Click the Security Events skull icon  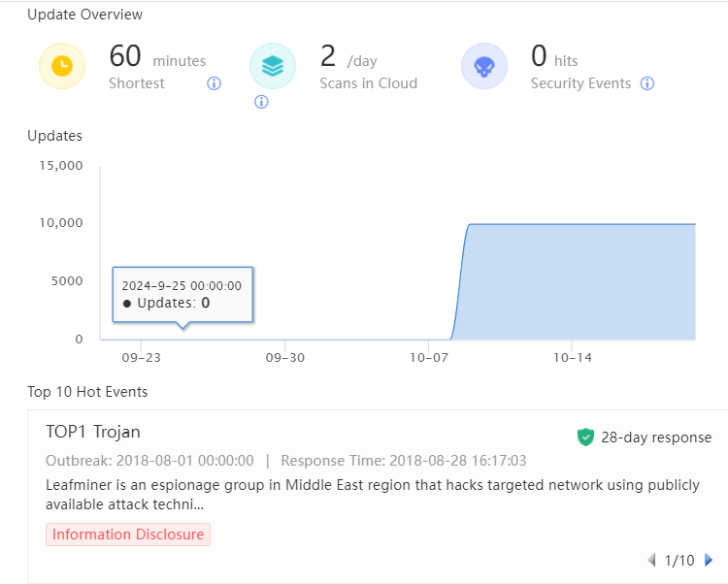click(x=483, y=66)
